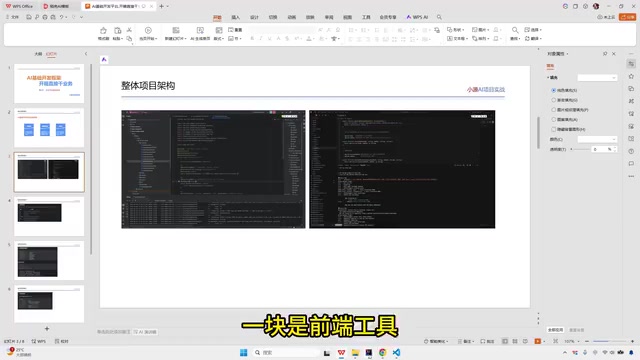
Task: Click the Paste clipboard icon
Action: tap(118, 31)
